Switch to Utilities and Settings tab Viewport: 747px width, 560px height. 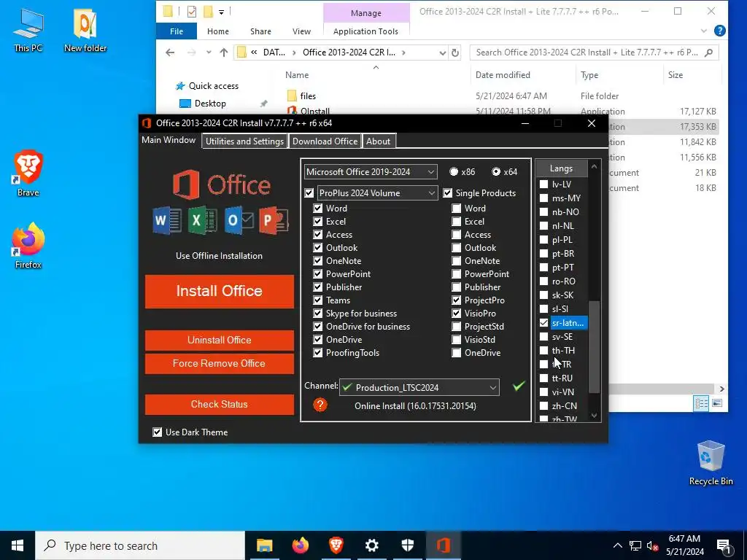tap(244, 141)
